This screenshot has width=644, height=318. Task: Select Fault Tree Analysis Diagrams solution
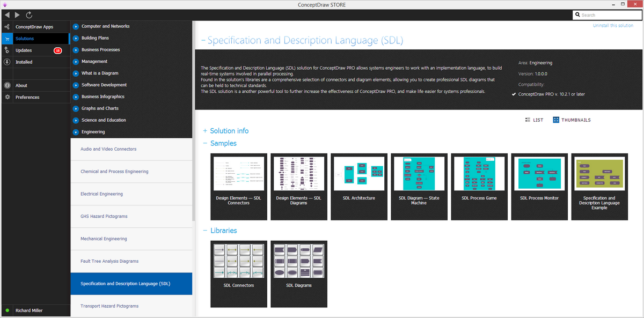(x=131, y=261)
